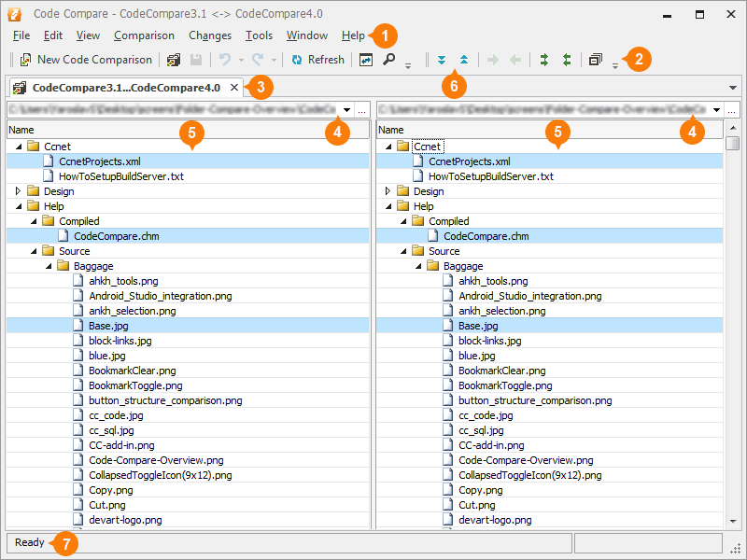Browse for left folder with ellipsis button
This screenshot has height=560, width=747.
coord(362,110)
